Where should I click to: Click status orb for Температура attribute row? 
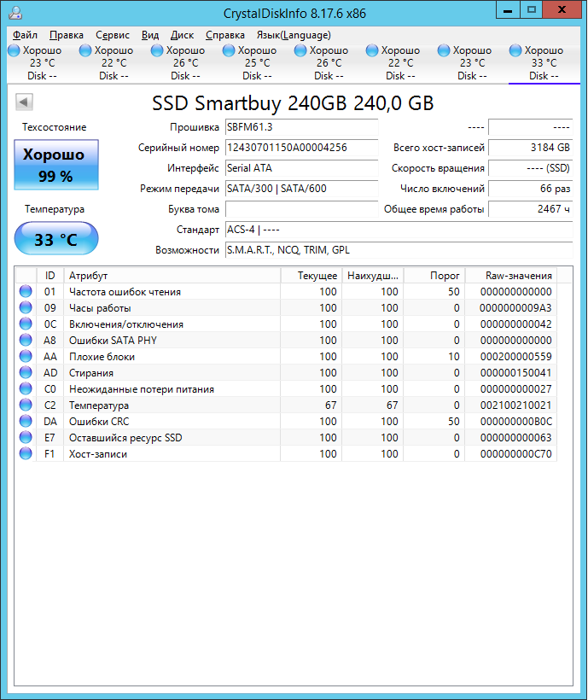click(x=26, y=405)
